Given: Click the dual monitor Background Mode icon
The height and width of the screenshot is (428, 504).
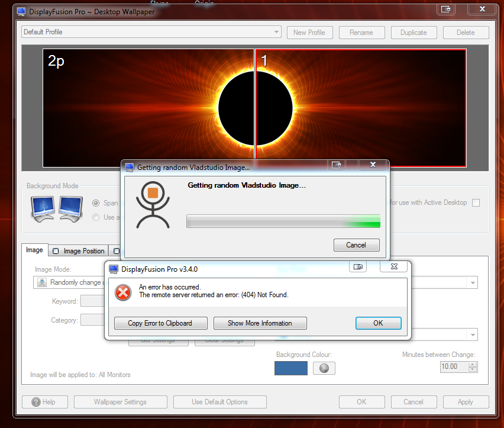Looking at the screenshot, I should click(x=54, y=208).
